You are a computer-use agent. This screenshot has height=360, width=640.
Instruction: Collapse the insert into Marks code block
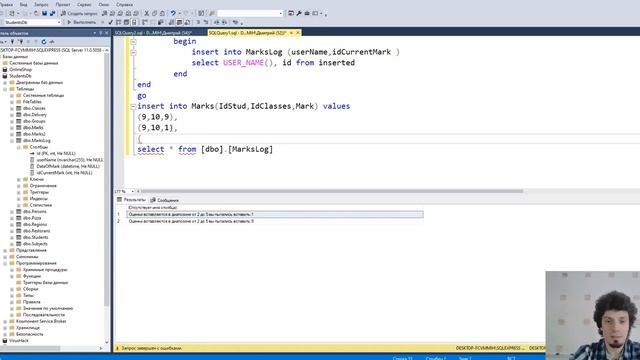(x=133, y=107)
